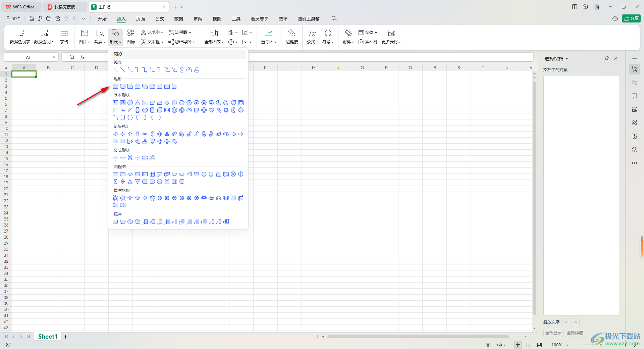Insert the division sign from 公式形状

coord(138,158)
